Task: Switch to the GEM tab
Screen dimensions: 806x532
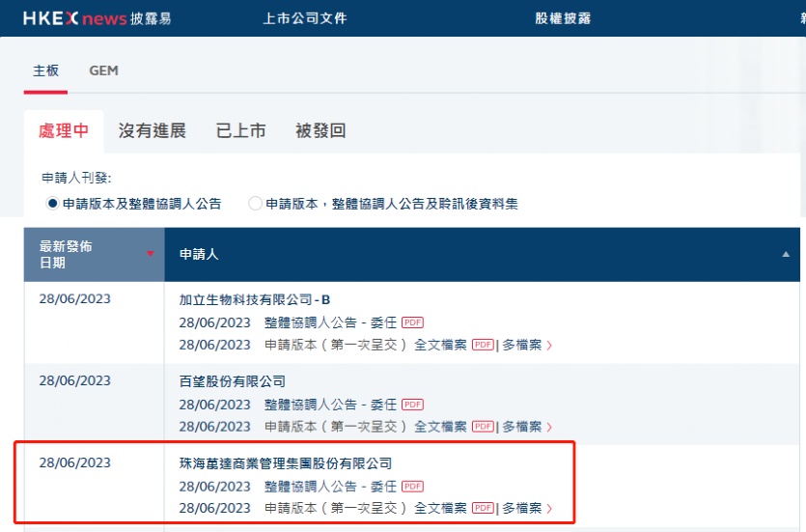Action: (103, 70)
